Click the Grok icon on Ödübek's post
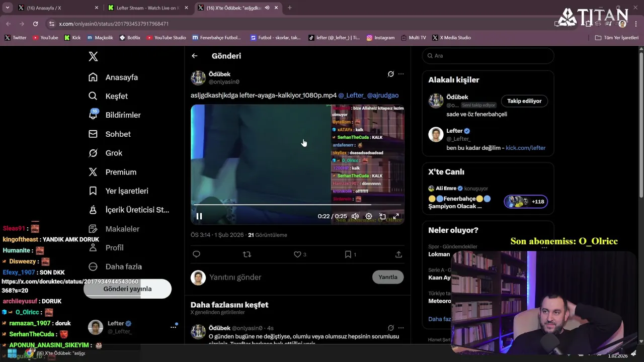 [x=390, y=74]
